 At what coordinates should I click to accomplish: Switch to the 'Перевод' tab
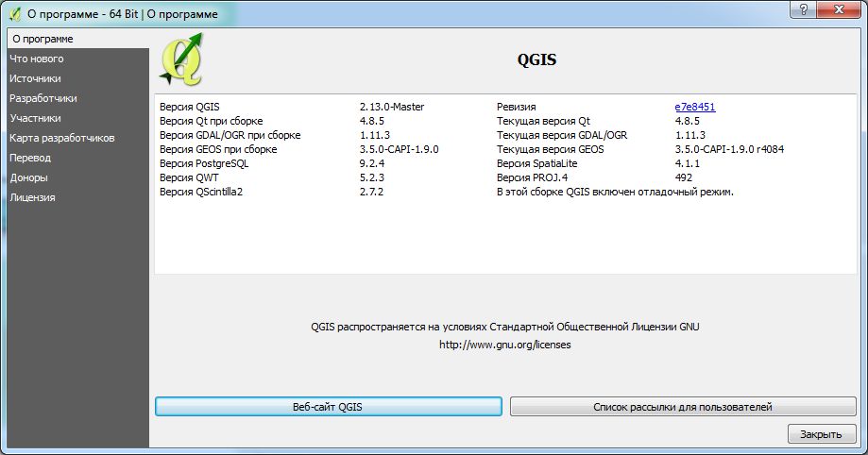pos(78,158)
